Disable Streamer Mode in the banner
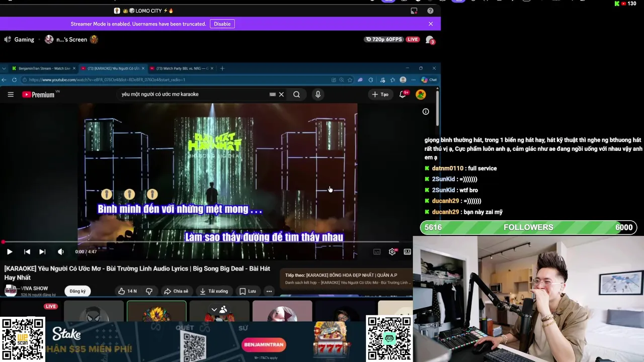Viewport: 644px width, 362px height. click(222, 24)
